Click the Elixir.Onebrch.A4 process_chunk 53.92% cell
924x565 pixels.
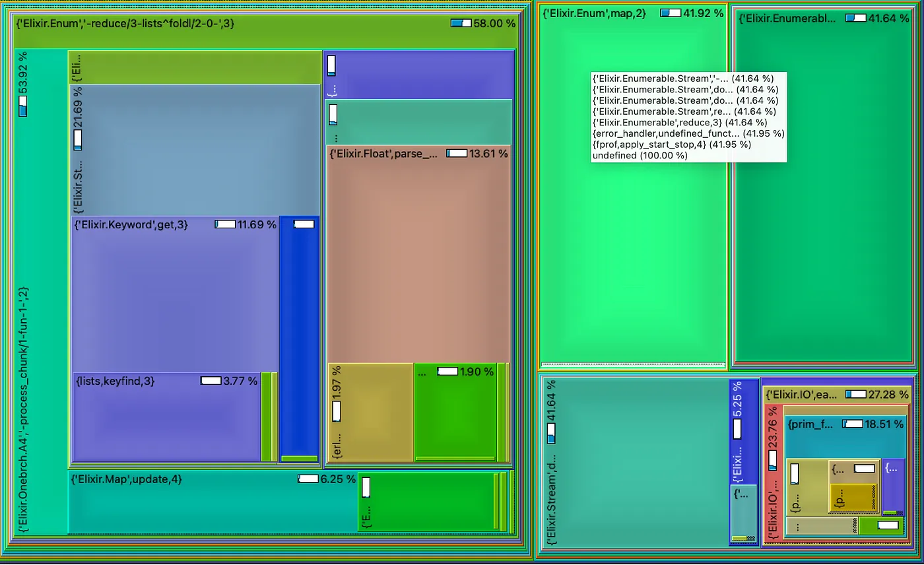(40, 292)
